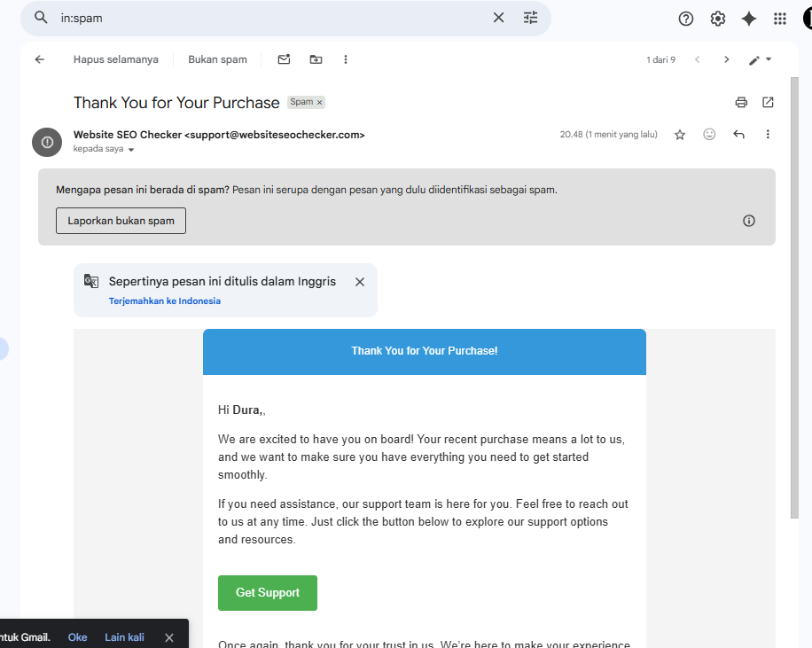Click 'Hapus selamanya' to delete forever
Viewport: 812px width, 648px height.
click(x=116, y=59)
